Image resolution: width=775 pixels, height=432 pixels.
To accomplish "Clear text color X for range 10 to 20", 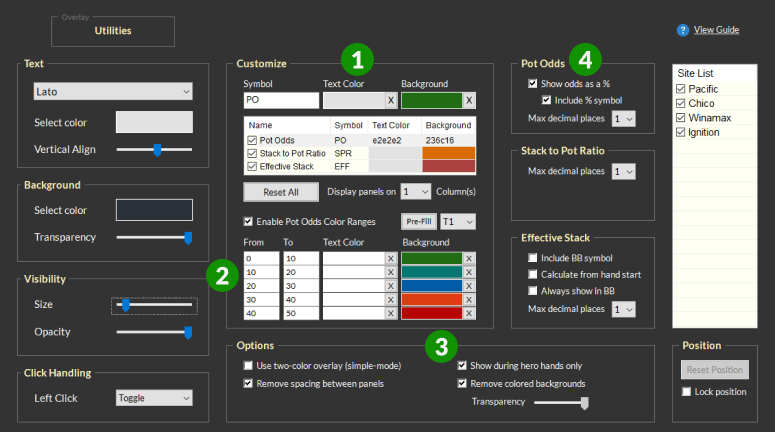I will click(391, 272).
